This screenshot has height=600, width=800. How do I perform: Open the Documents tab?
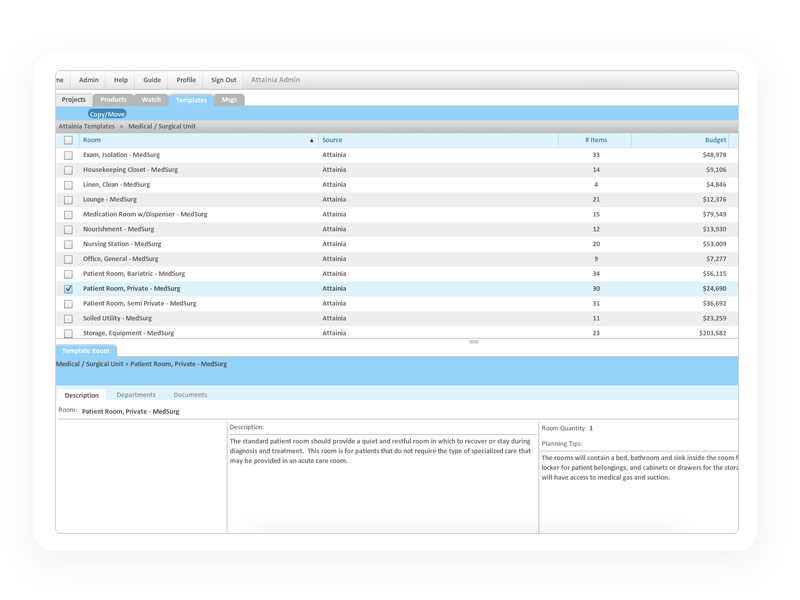coord(190,394)
